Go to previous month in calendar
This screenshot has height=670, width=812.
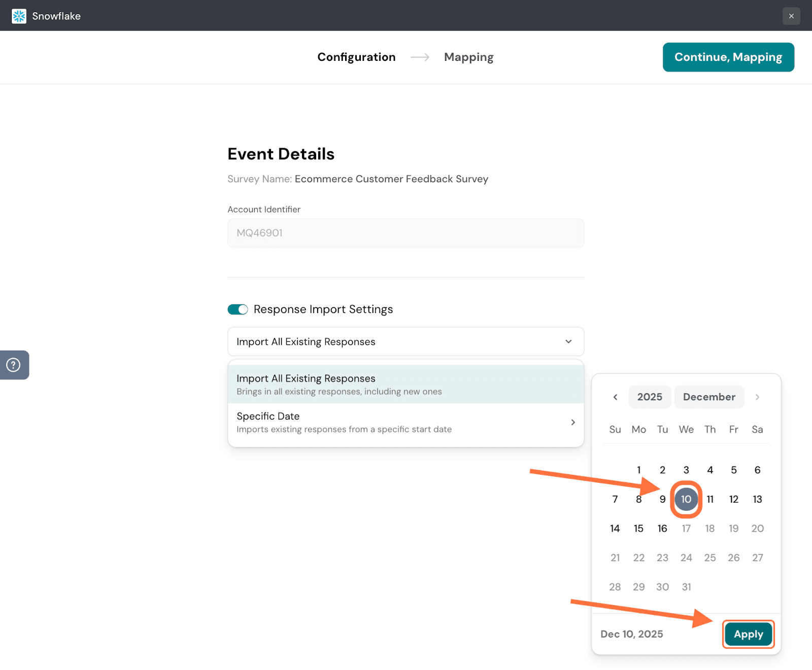tap(615, 397)
